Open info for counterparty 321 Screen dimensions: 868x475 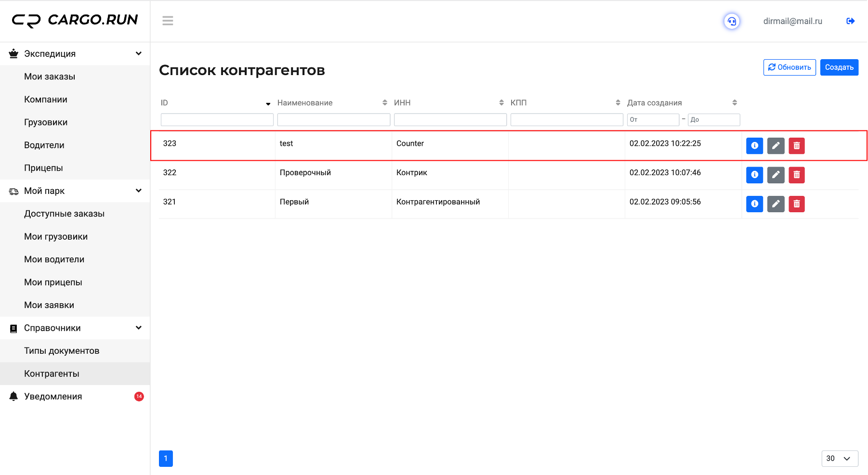coord(754,204)
